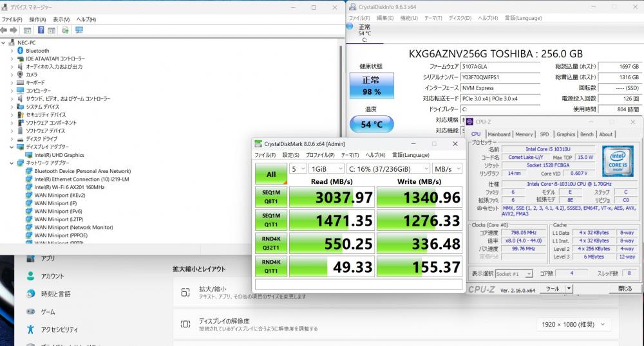Click the ディスプレイの解像度 icon in Settings
The height and width of the screenshot is (346, 644).
(185, 324)
